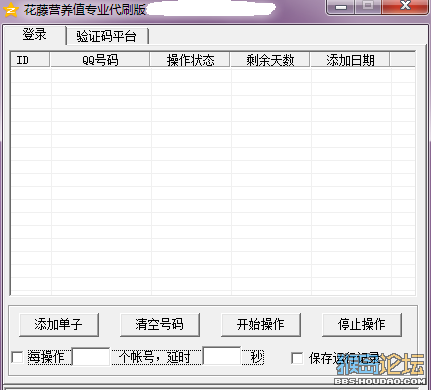
Task: Click the 添加日期 column header
Action: 350,60
